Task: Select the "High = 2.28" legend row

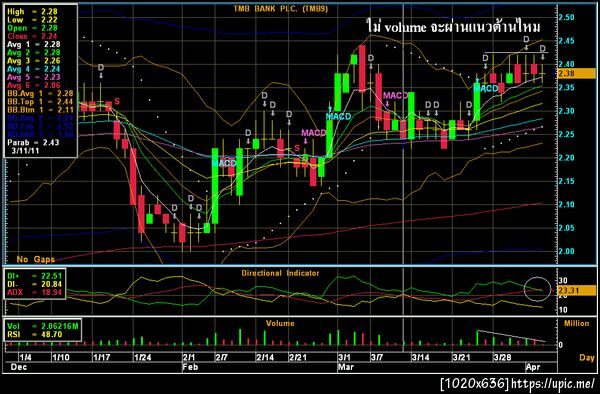Action: point(32,12)
